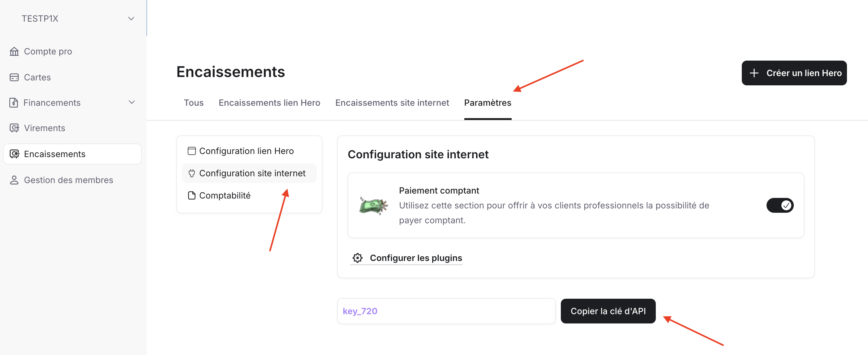Screen dimensions: 868x355
Task: Click Copier la clé d'API button
Action: [608, 311]
